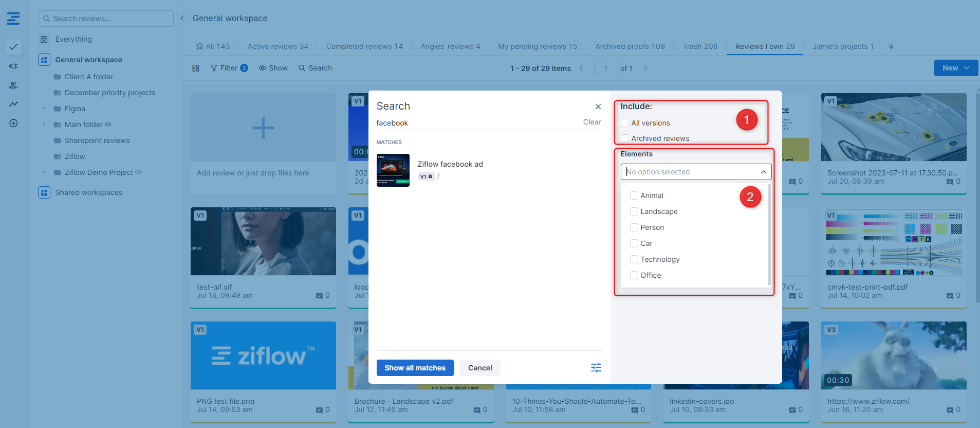Open the test-gif.gif thumbnail
Viewport: 980px width, 428px height.
pyautogui.click(x=263, y=241)
